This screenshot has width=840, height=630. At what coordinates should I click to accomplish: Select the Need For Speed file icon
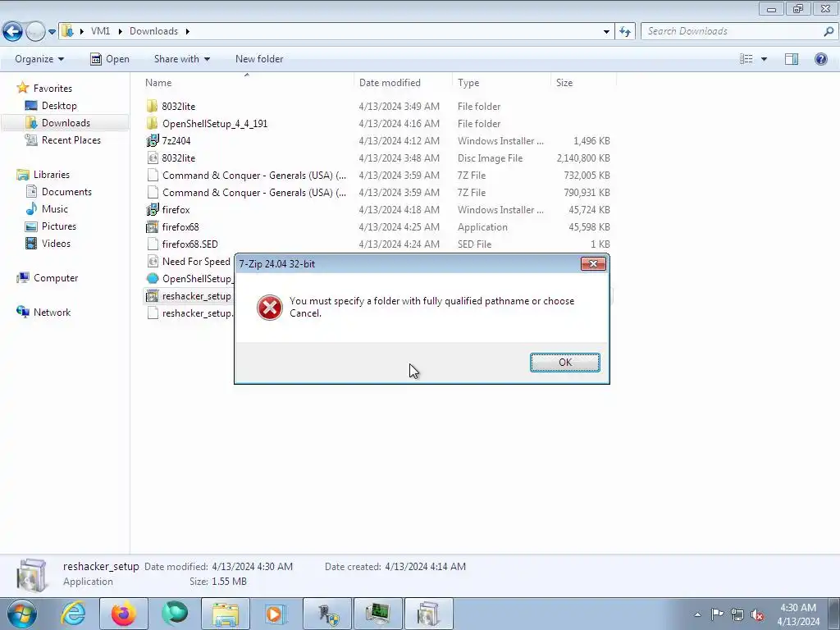153,262
